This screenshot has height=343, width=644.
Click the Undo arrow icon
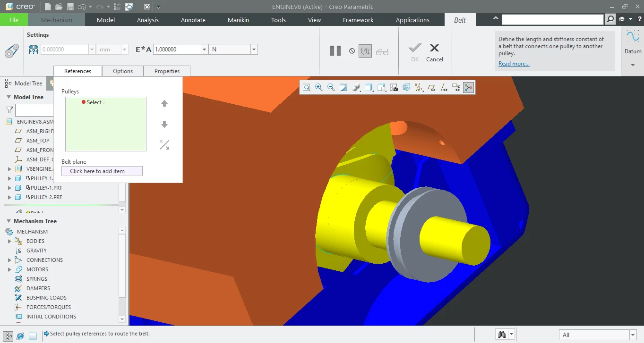82,7
